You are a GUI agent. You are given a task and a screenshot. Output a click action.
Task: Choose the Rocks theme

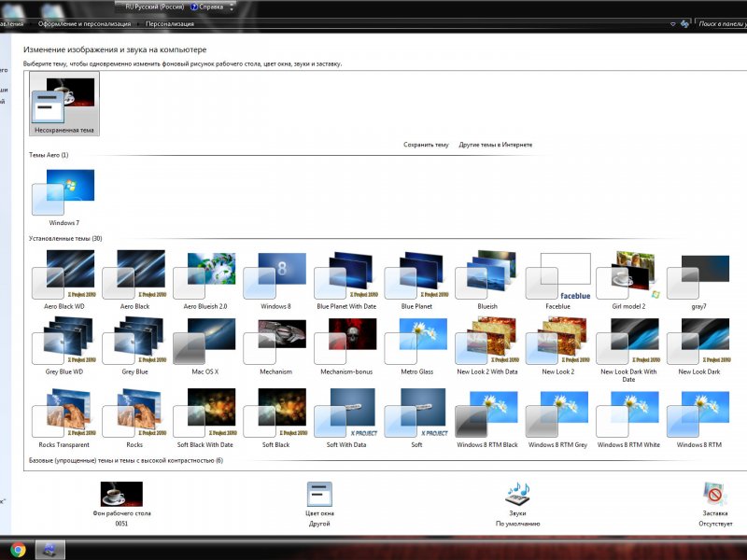point(134,418)
